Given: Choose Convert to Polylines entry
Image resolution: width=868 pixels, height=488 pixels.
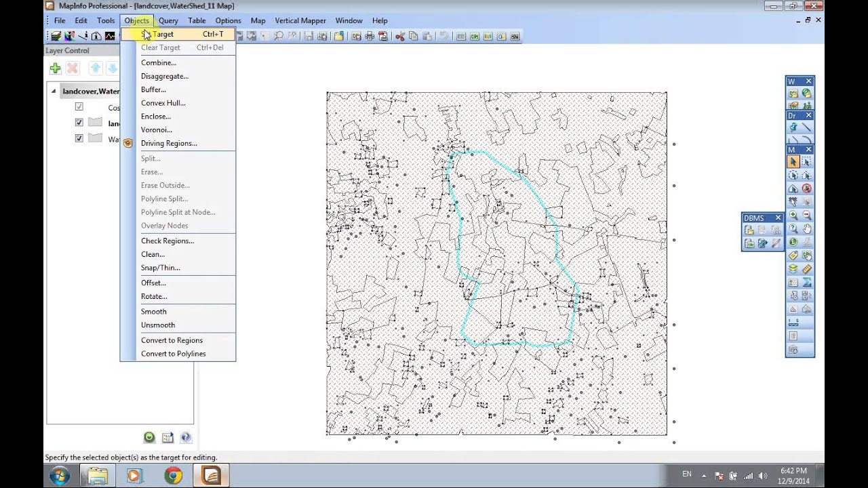Looking at the screenshot, I should [x=178, y=354].
